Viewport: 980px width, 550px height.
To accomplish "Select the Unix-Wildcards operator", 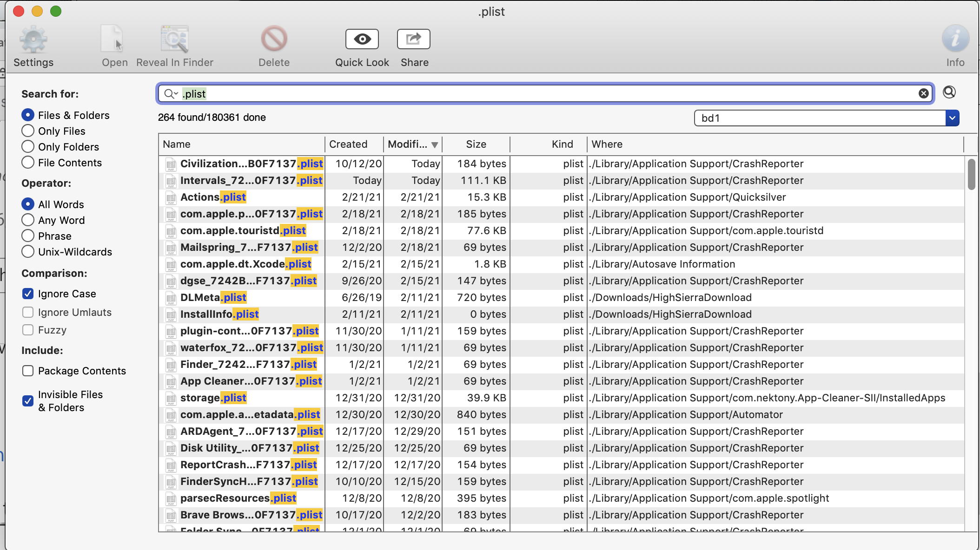I will (28, 252).
